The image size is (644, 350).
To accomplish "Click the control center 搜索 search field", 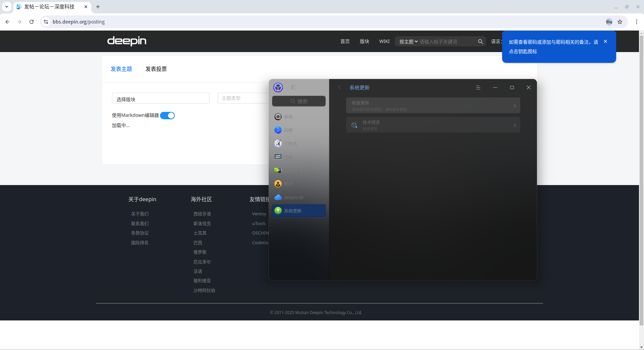I will pos(299,101).
